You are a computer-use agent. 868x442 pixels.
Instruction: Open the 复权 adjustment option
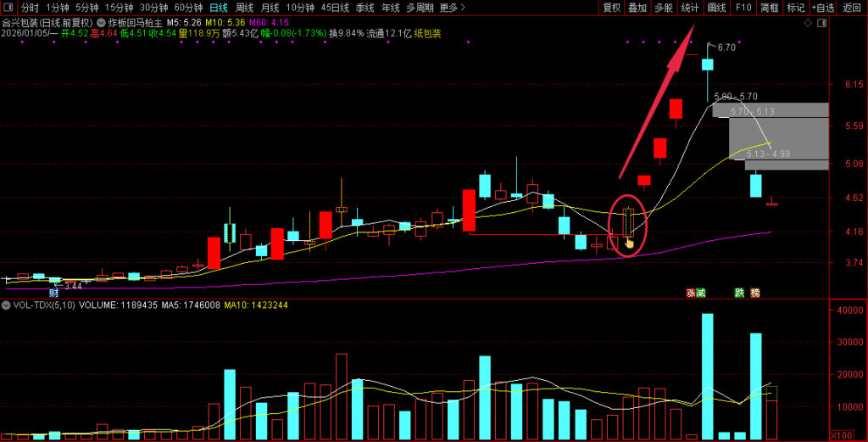tap(611, 8)
